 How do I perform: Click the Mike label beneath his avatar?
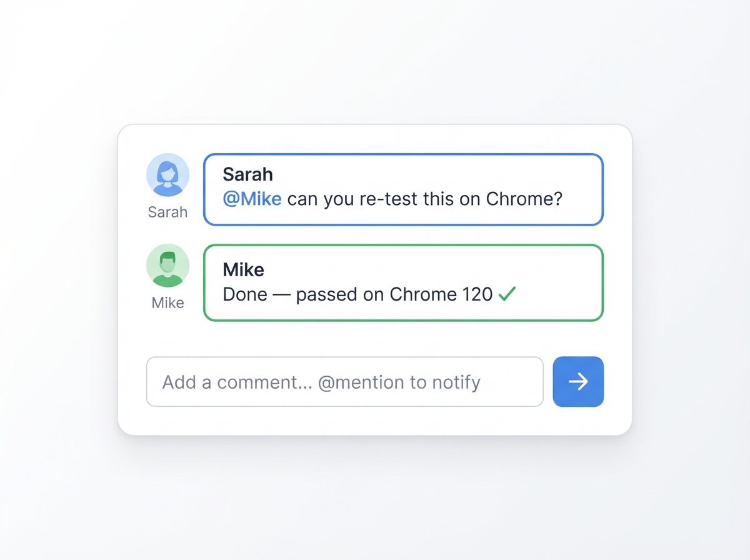click(167, 303)
